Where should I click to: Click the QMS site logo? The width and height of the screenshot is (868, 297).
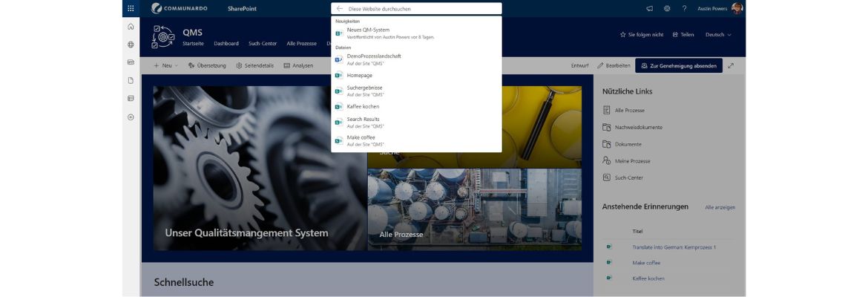click(163, 36)
